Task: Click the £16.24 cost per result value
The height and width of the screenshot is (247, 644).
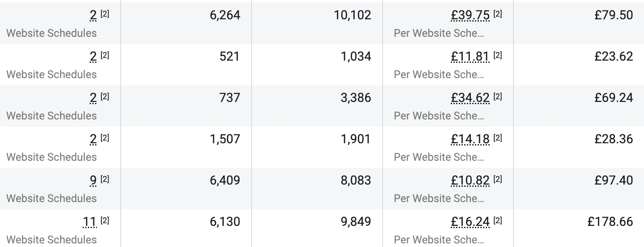Action: coord(470,222)
